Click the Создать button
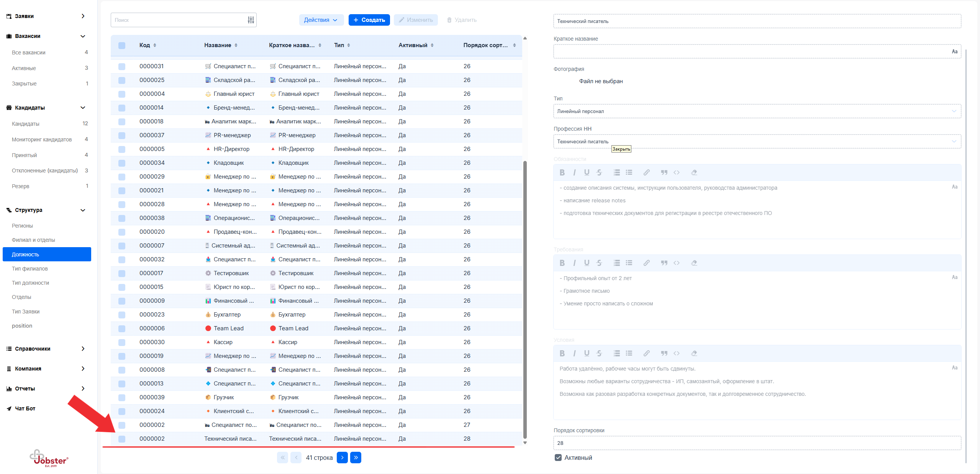Viewport: 980px width, 474px height. click(369, 20)
